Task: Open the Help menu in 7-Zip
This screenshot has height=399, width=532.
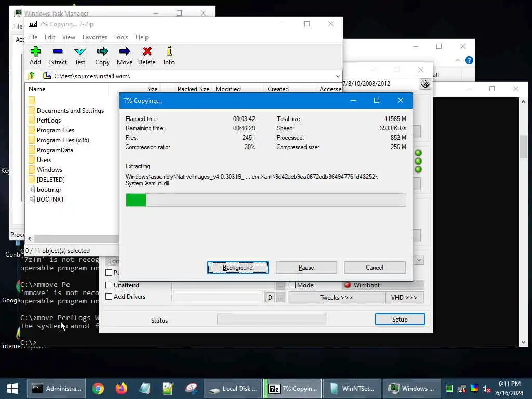Action: pyautogui.click(x=142, y=37)
